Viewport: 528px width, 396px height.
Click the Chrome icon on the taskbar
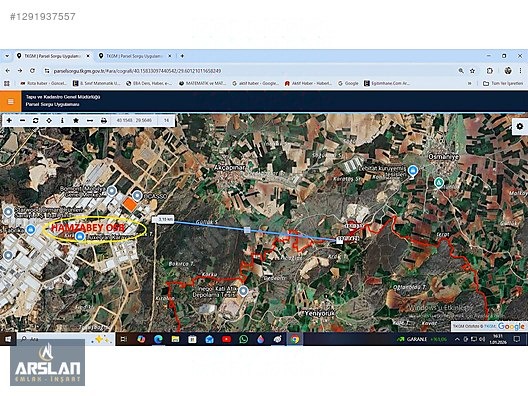(295, 339)
